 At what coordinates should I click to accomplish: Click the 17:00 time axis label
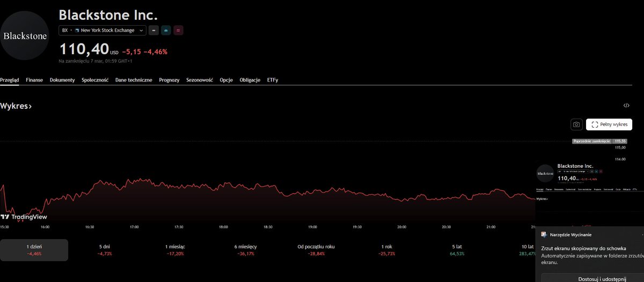click(x=134, y=227)
